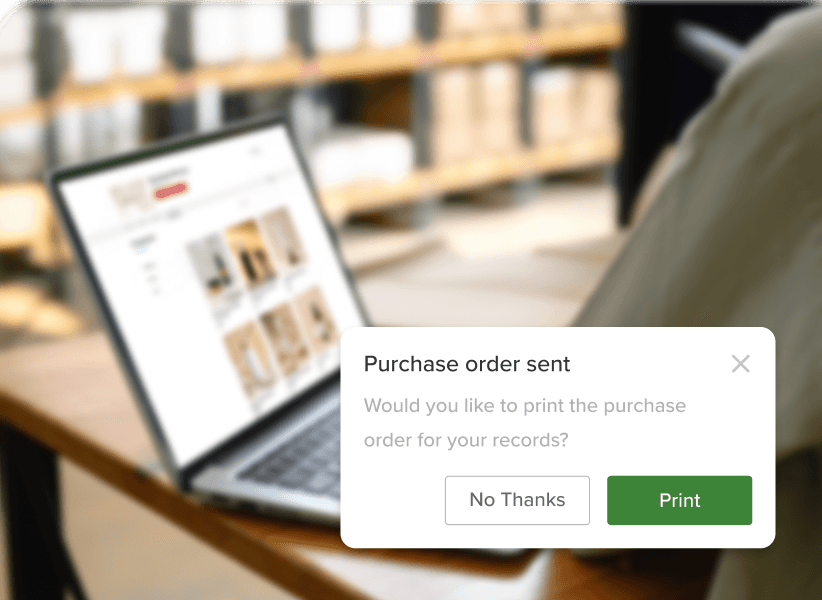Click the blurred sidebar filter list on laptop page
The image size is (822, 600).
click(x=147, y=267)
